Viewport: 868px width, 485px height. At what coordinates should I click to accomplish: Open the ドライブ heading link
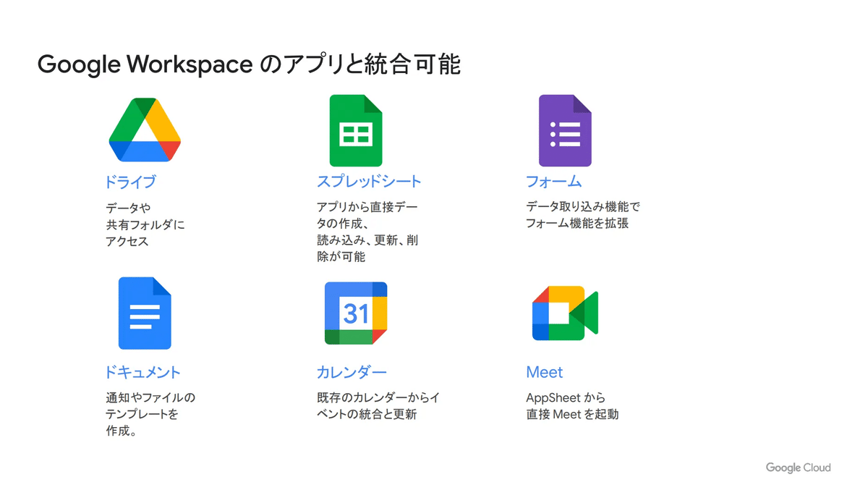[130, 182]
